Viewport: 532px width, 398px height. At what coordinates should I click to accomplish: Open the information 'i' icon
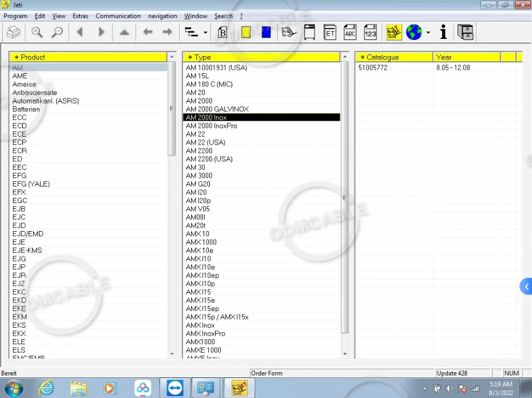point(443,33)
